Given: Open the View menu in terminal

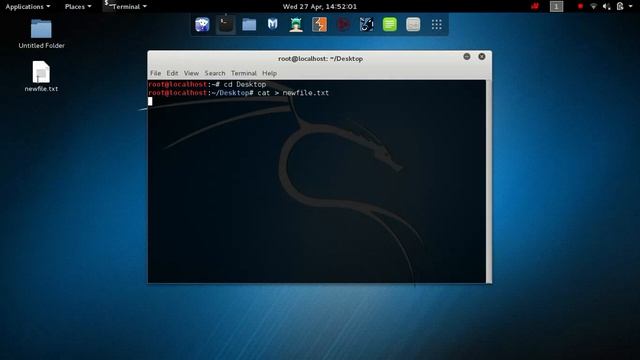Looking at the screenshot, I should [191, 73].
